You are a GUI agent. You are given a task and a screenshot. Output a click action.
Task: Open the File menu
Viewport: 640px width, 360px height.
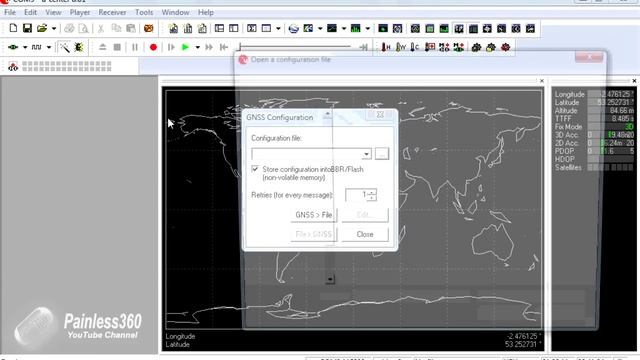10,12
